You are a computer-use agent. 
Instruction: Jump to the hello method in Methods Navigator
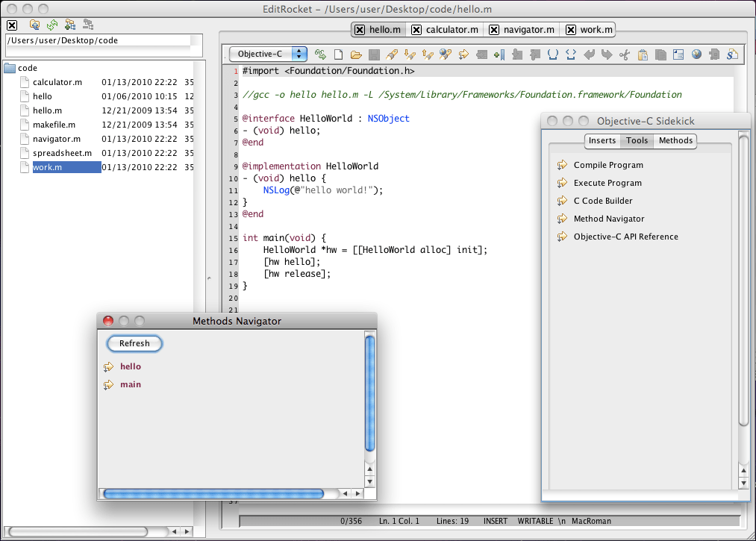130,366
